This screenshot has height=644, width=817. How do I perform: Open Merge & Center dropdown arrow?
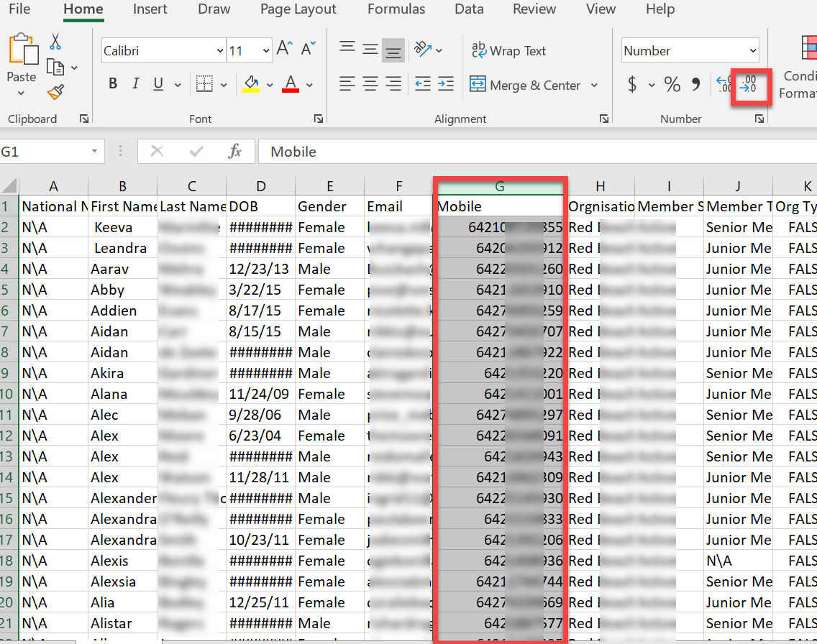pos(595,86)
